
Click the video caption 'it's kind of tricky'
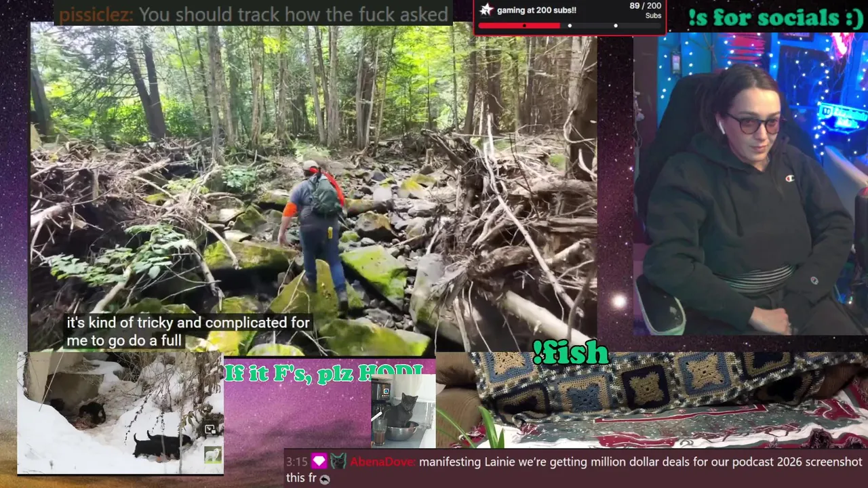pyautogui.click(x=188, y=331)
